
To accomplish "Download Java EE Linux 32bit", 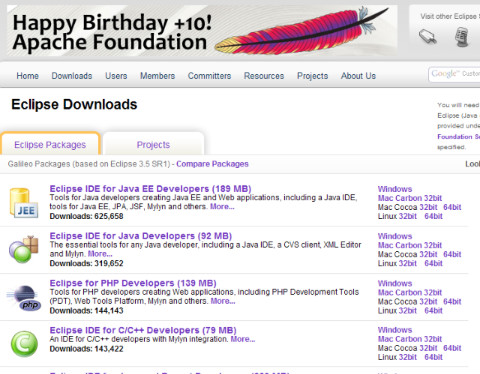I will point(408,216).
